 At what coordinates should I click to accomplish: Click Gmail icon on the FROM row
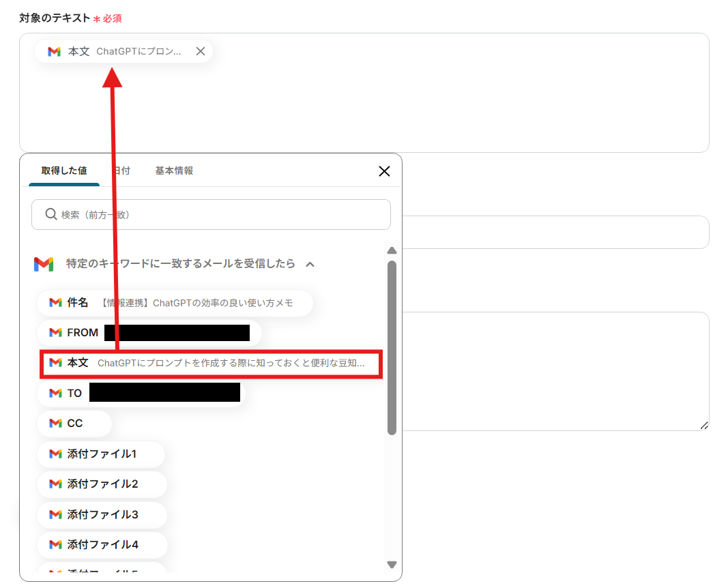pyautogui.click(x=56, y=333)
